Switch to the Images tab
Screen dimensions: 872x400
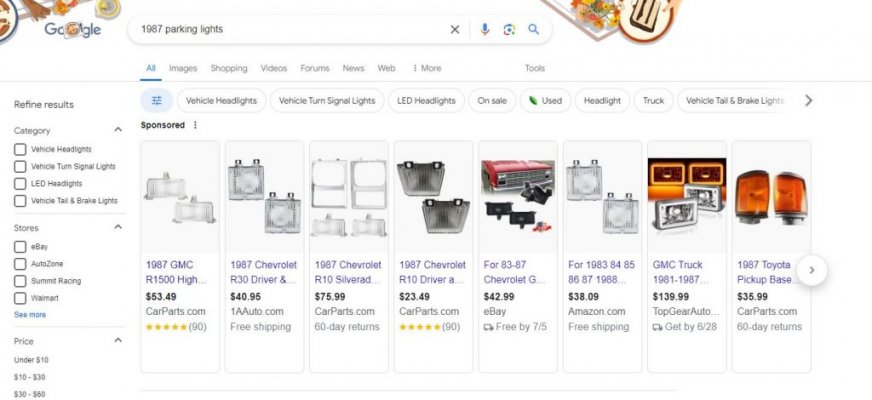pos(183,68)
